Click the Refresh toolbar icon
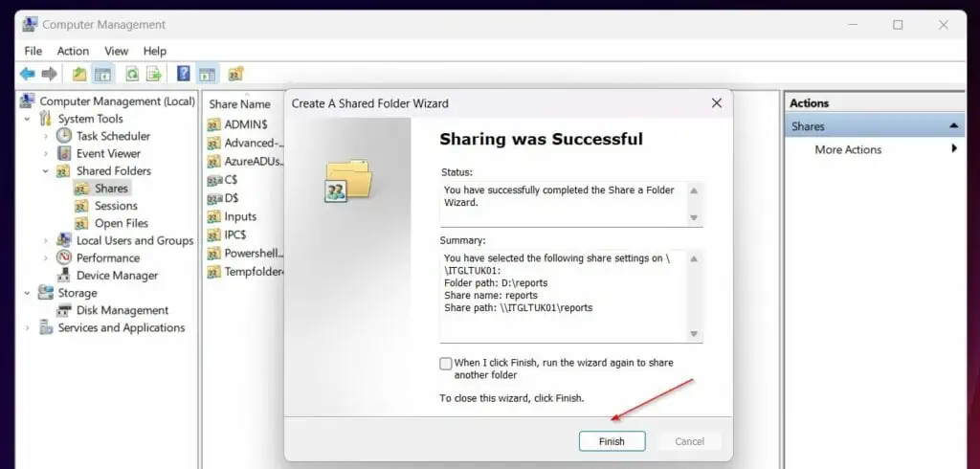Screen dimensions: 980x469 tap(132, 74)
